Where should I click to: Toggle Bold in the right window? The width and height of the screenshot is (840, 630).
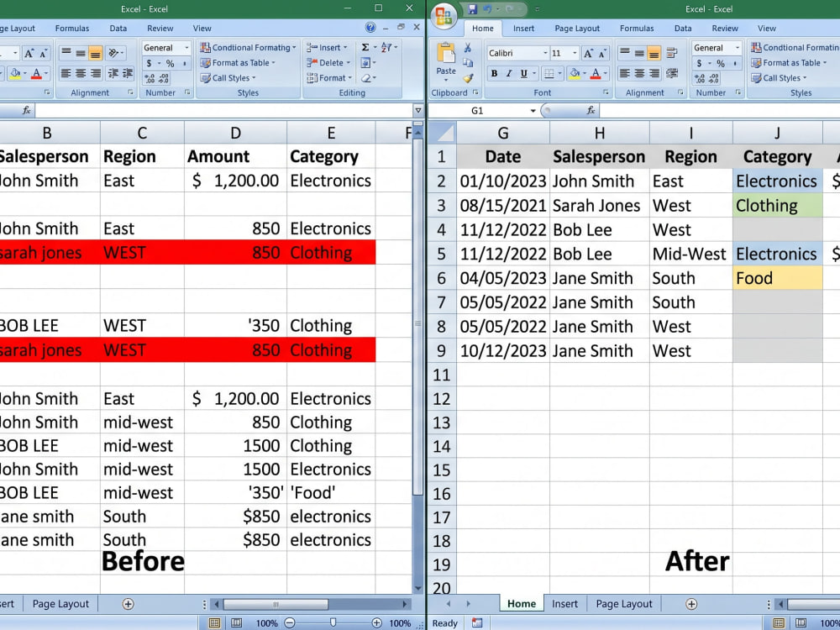pos(494,73)
